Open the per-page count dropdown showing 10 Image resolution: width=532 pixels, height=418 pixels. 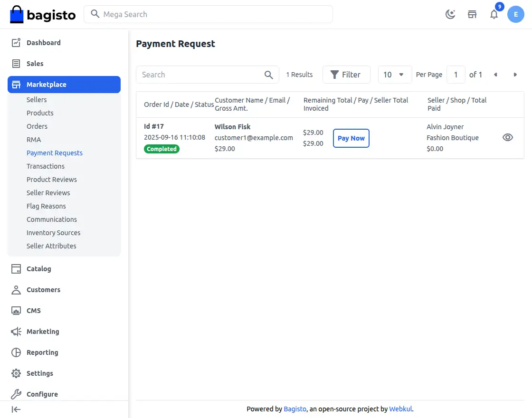(395, 75)
